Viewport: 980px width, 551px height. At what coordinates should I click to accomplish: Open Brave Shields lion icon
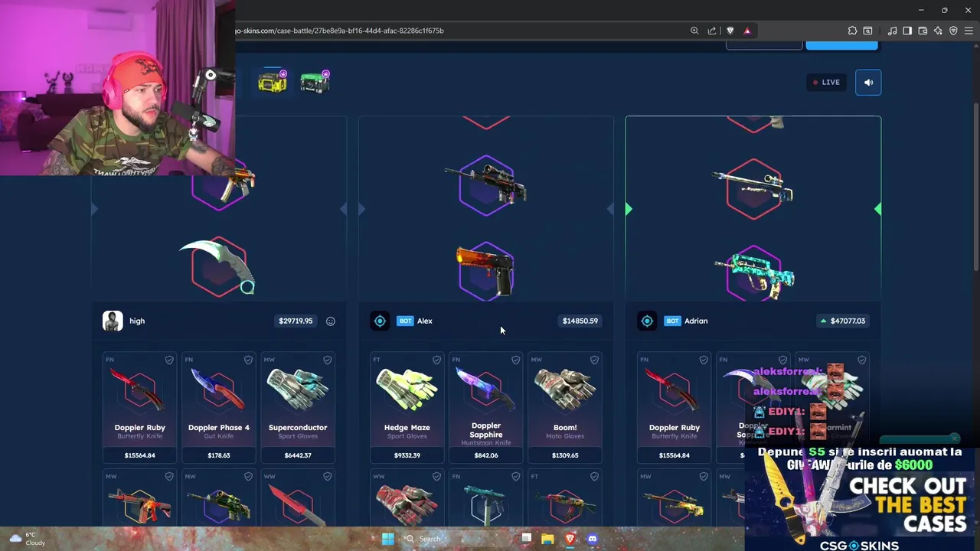pos(730,31)
